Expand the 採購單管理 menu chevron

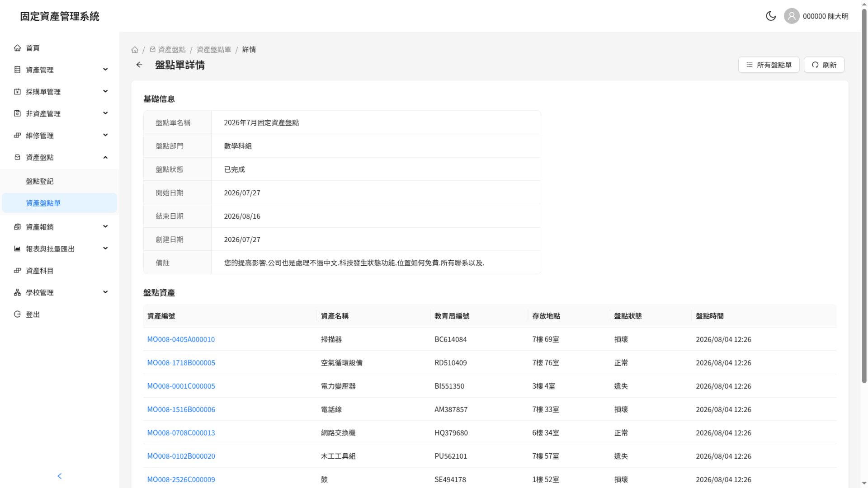coord(105,92)
